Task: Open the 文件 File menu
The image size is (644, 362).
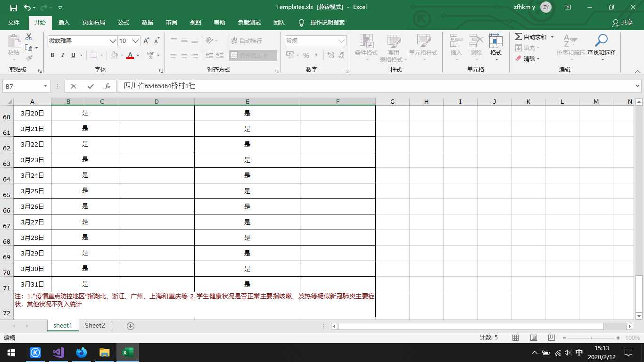Action: [14, 23]
